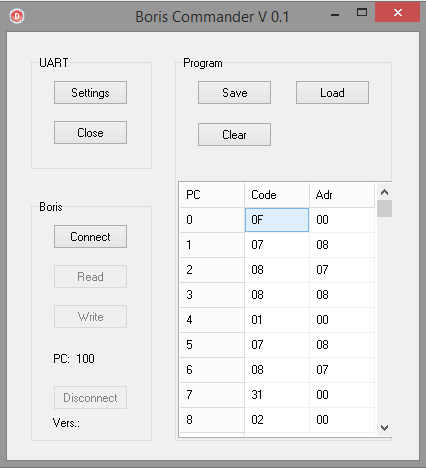
Task: Select the PC cell for row 5
Action: (x=212, y=345)
